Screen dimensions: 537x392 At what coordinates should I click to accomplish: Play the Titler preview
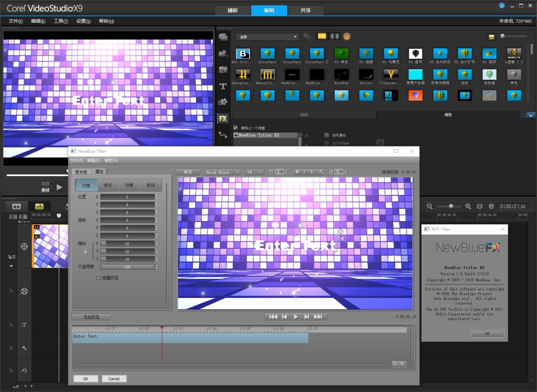tap(296, 317)
